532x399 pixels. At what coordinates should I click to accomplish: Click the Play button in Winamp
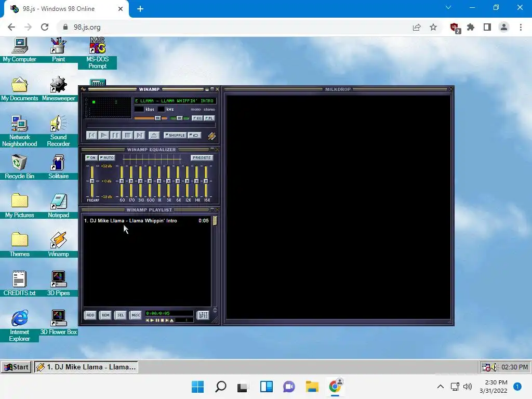[x=103, y=136]
